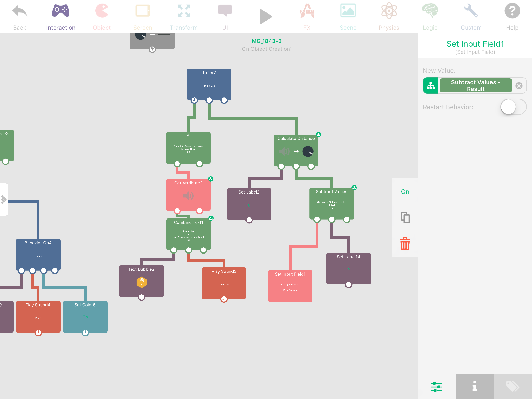The width and height of the screenshot is (532, 399).
Task: Switch to the info tab
Action: (x=475, y=386)
